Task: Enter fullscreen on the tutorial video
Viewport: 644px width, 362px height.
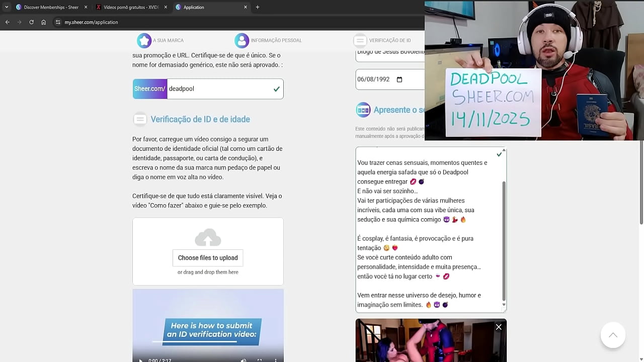Action: (260, 359)
